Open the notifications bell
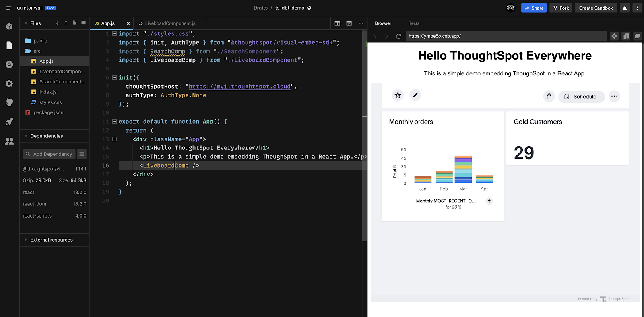This screenshot has width=644, height=317. [625, 8]
